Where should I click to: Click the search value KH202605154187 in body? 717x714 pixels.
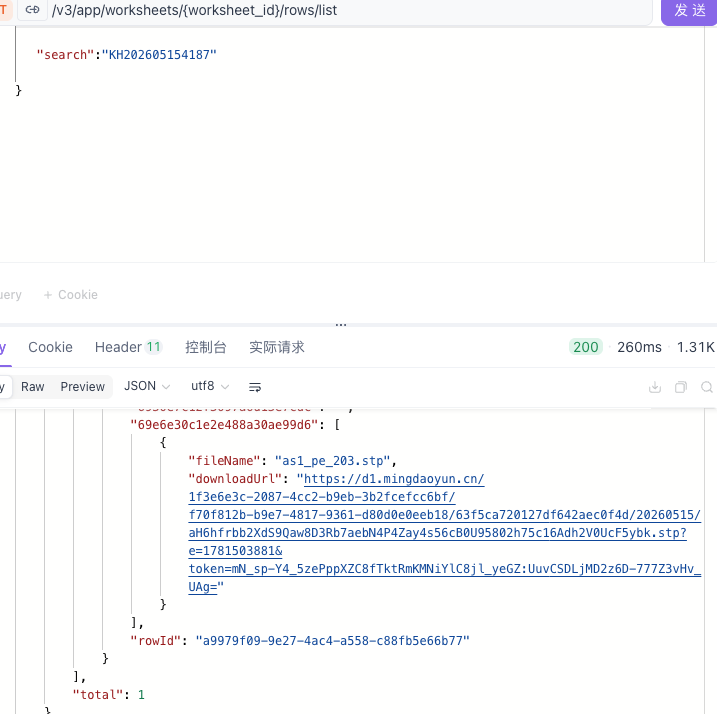tap(159, 55)
